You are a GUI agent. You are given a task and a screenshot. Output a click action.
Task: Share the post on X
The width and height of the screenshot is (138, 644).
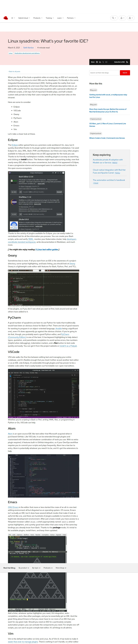[103, 62]
